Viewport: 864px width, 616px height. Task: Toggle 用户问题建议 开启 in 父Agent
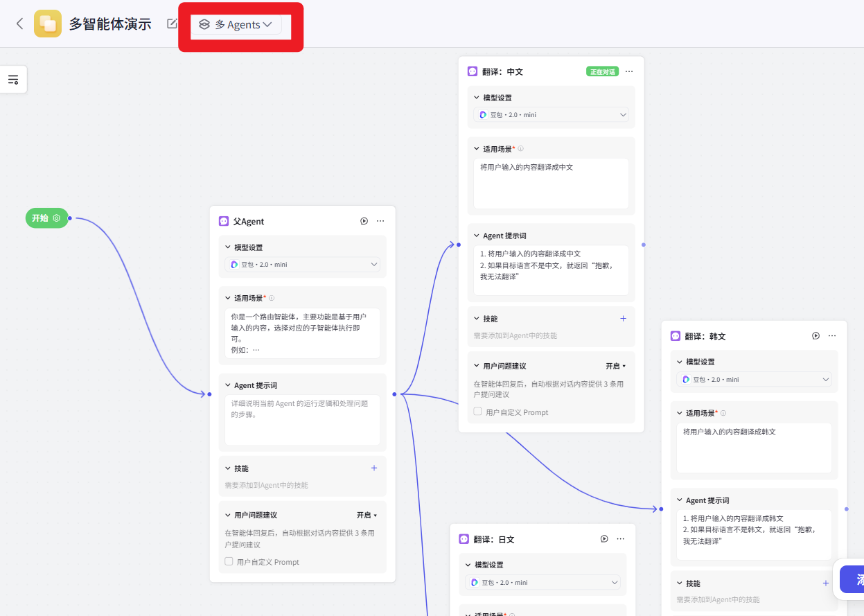(x=367, y=515)
